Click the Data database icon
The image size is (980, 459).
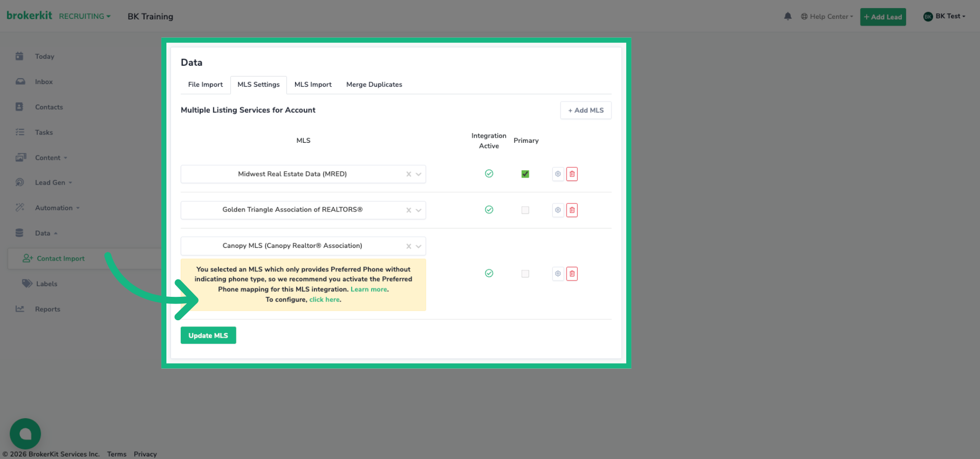pyautogui.click(x=19, y=233)
